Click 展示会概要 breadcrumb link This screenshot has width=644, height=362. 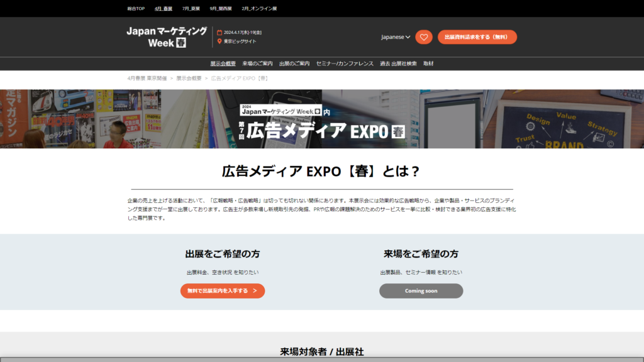189,79
